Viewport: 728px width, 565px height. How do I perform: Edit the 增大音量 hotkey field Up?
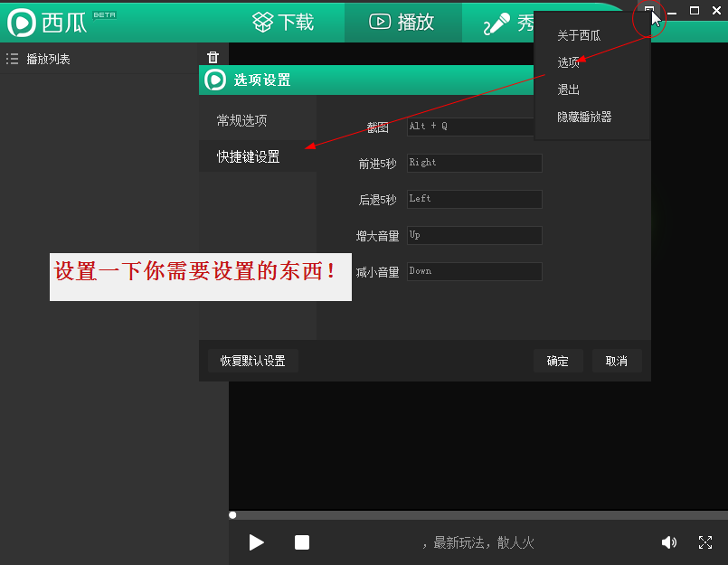pos(475,235)
